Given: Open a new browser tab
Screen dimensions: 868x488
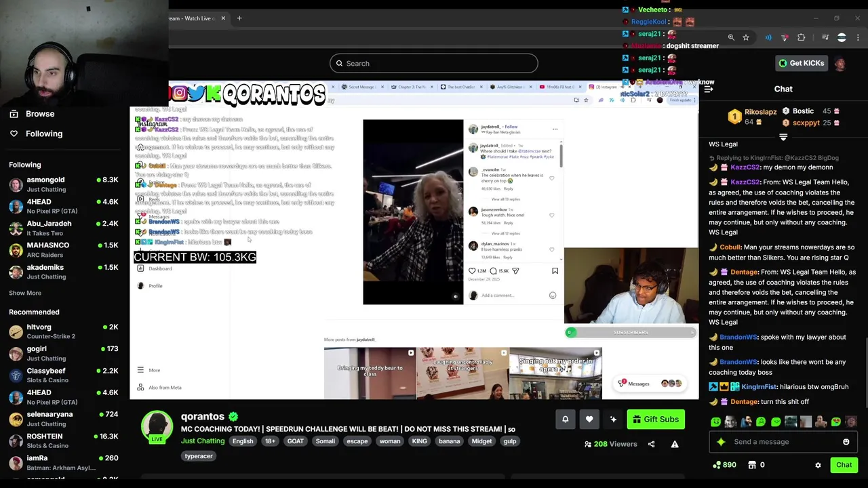Looking at the screenshot, I should click(x=239, y=18).
